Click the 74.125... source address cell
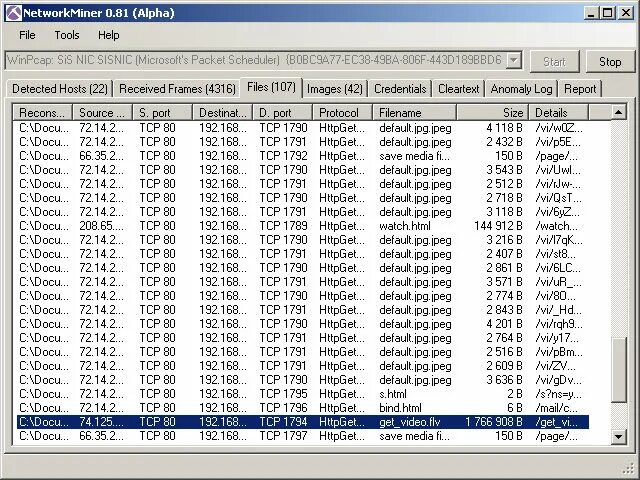 tap(101, 422)
